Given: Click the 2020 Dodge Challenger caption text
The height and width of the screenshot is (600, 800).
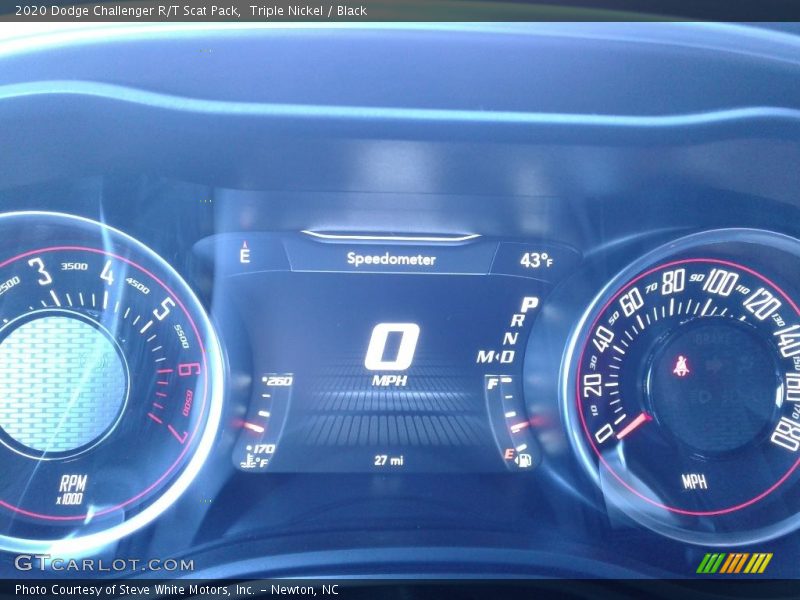Looking at the screenshot, I should click(190, 11).
